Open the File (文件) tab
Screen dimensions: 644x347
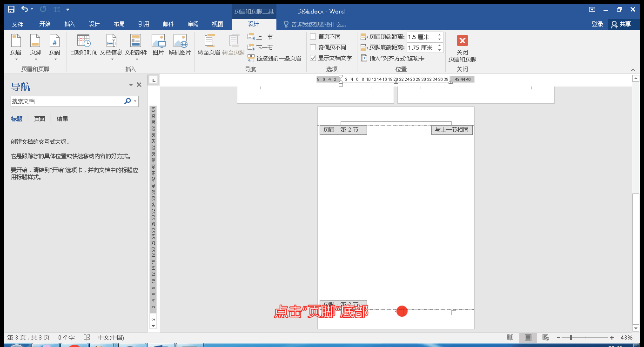point(18,24)
